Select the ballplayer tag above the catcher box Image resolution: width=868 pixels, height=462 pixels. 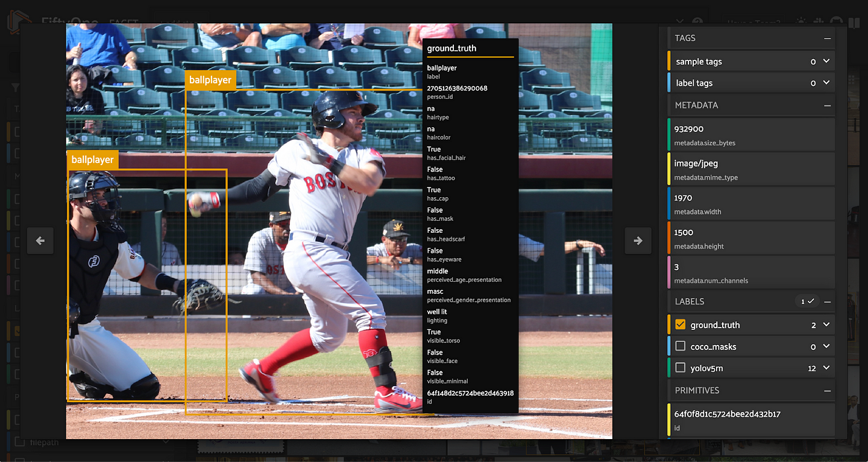click(92, 160)
